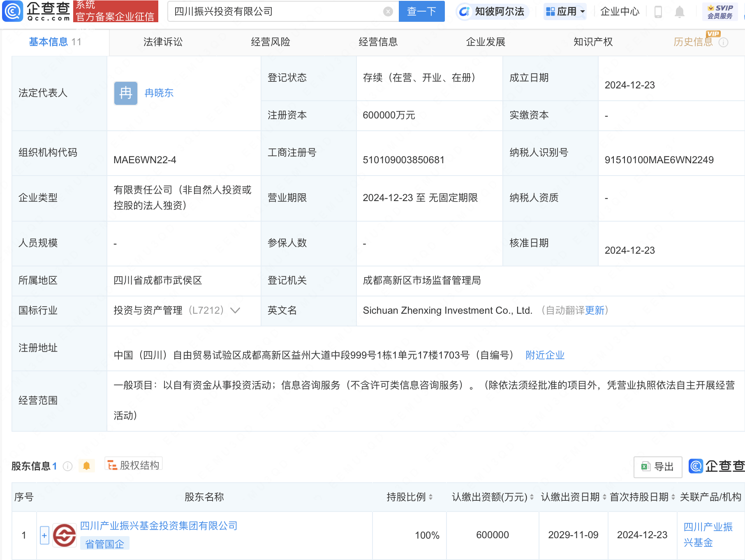745x560 pixels.
Task: Switch to the 法律诉讼 tab
Action: tap(163, 42)
